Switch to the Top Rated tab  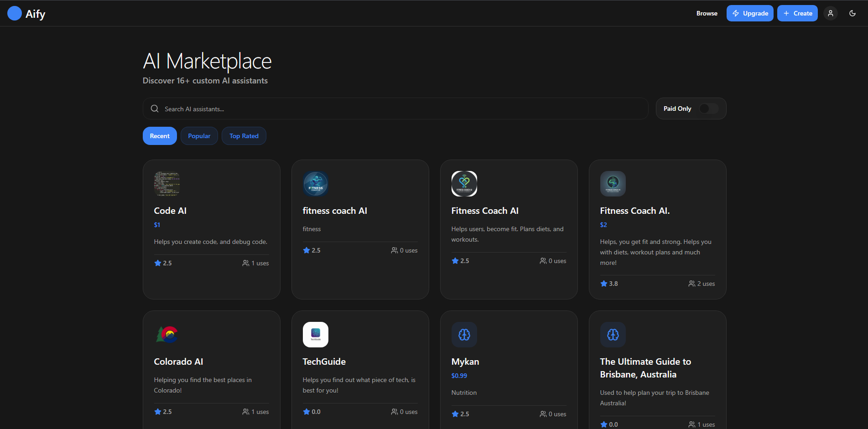point(244,136)
